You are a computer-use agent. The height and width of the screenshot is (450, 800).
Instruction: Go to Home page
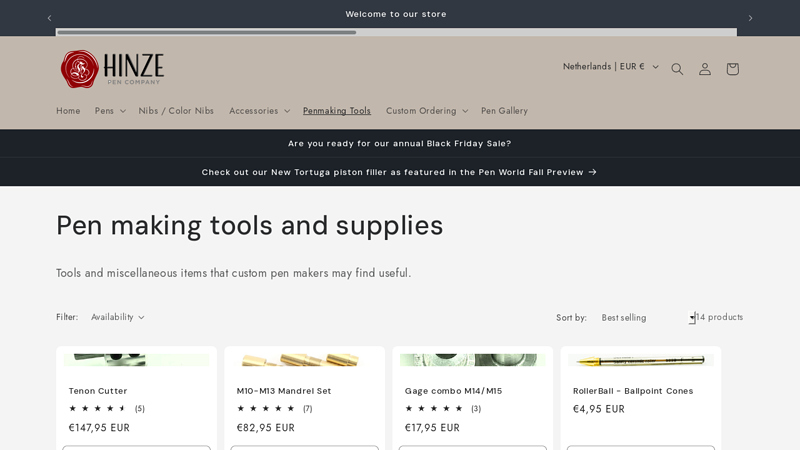68,111
